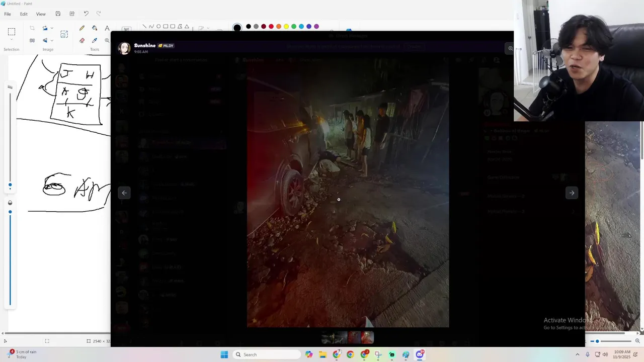The width and height of the screenshot is (644, 362).
Task: Click the Paint zoom slider handle
Action: pos(597,341)
